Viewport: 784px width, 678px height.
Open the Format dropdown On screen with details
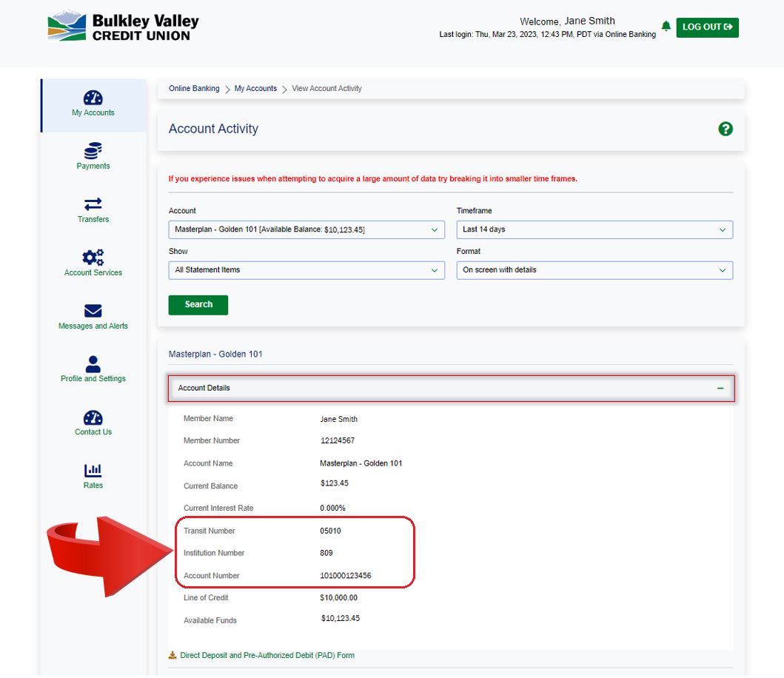click(594, 270)
